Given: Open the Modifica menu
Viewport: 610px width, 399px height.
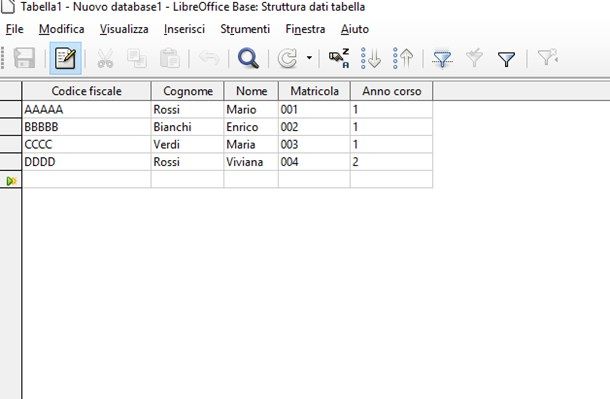Looking at the screenshot, I should pyautogui.click(x=61, y=29).
